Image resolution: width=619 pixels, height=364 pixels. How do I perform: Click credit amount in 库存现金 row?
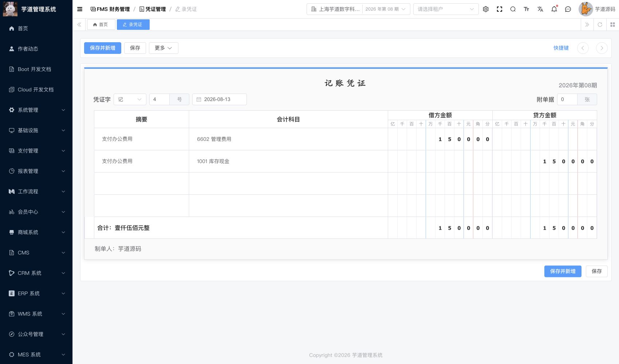[x=545, y=161]
